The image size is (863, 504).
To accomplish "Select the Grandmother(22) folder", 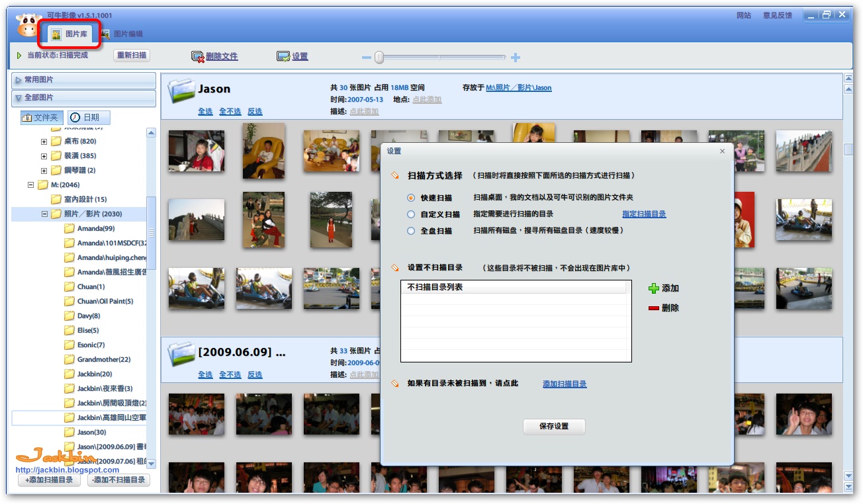I will tap(97, 360).
